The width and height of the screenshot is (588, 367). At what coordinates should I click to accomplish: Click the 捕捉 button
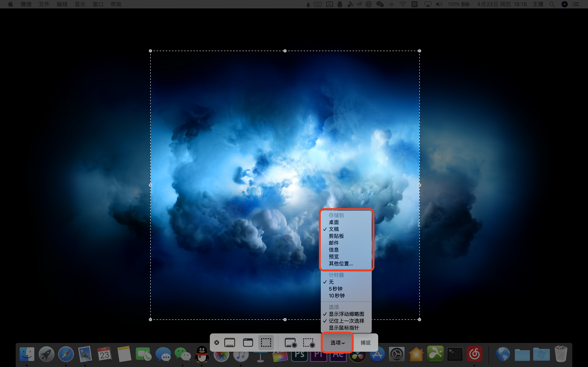(x=365, y=343)
